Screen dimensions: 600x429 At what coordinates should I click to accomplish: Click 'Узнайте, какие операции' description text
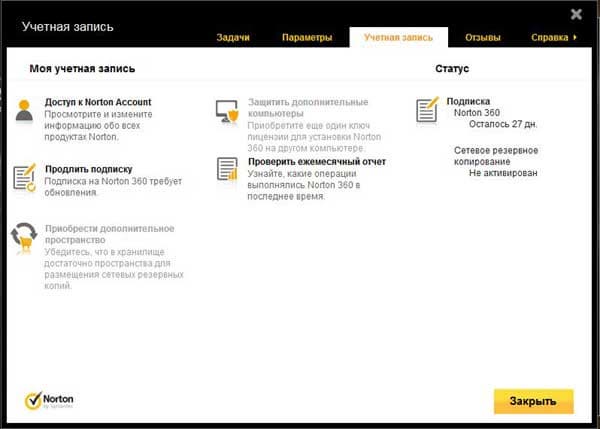[x=304, y=185]
